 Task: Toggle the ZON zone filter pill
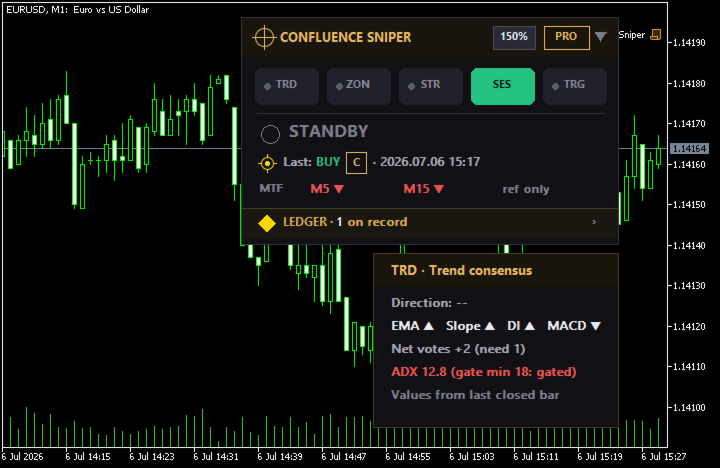[x=359, y=86]
